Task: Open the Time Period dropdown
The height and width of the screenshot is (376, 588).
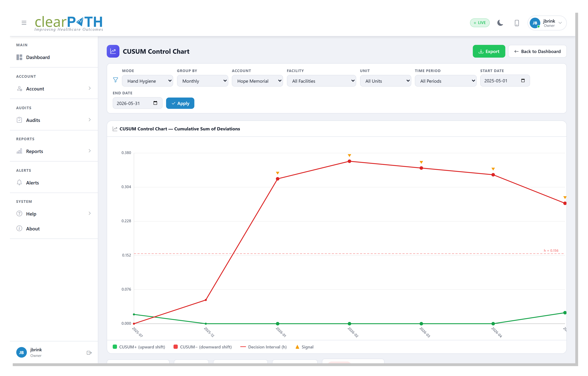Action: 446,81
